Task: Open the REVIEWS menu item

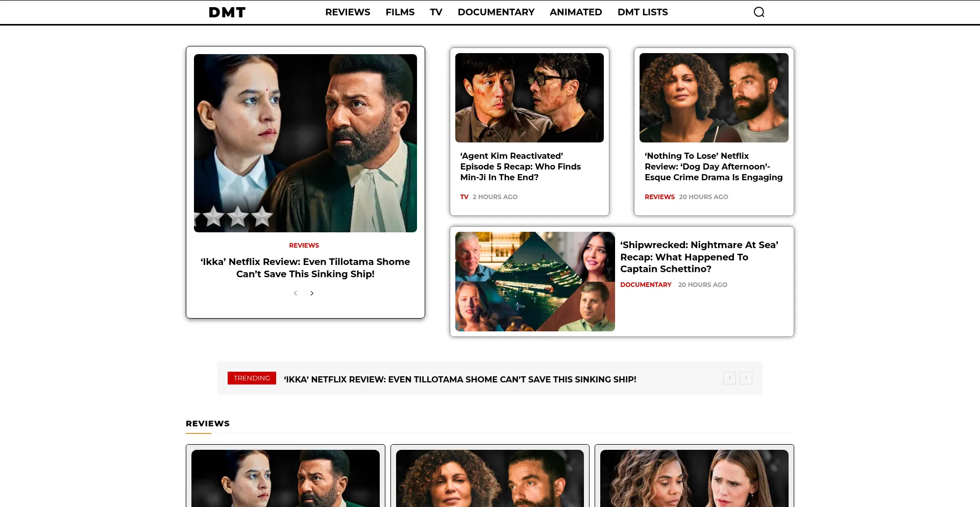Action: (x=348, y=12)
